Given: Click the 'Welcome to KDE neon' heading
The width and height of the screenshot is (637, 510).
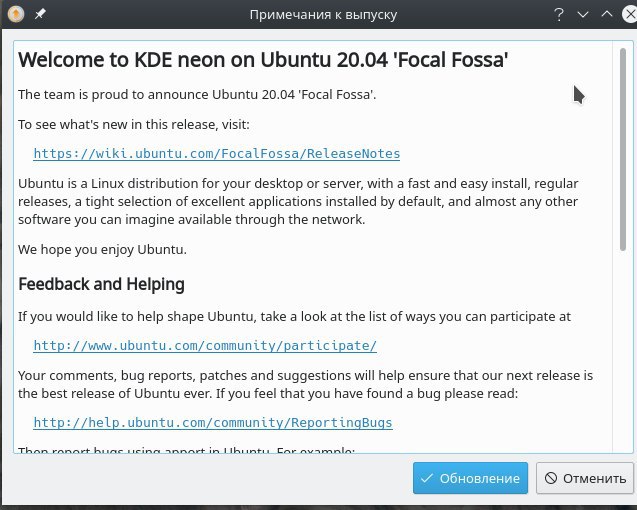Looking at the screenshot, I should 263,60.
